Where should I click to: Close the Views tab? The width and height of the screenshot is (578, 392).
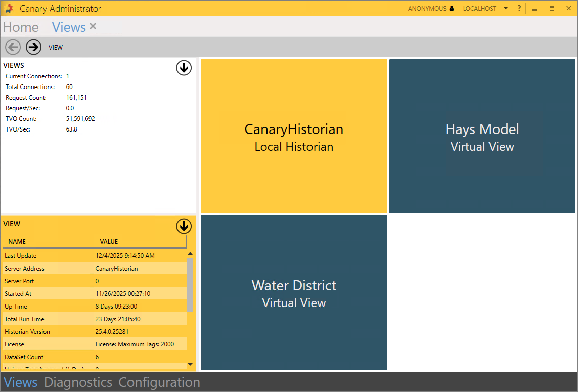93,26
